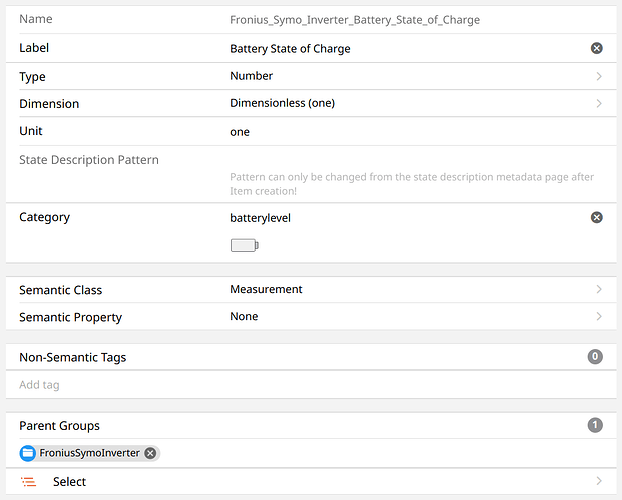This screenshot has height=500, width=622.
Task: Remove the FroniusSymoInverter parent group chip
Action: 150,453
